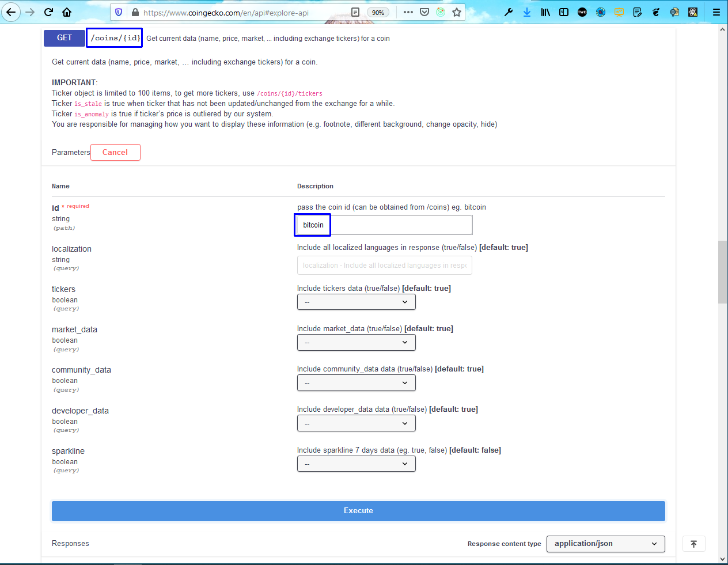Click the is_anomaly code text
This screenshot has width=728, height=565.
[92, 115]
